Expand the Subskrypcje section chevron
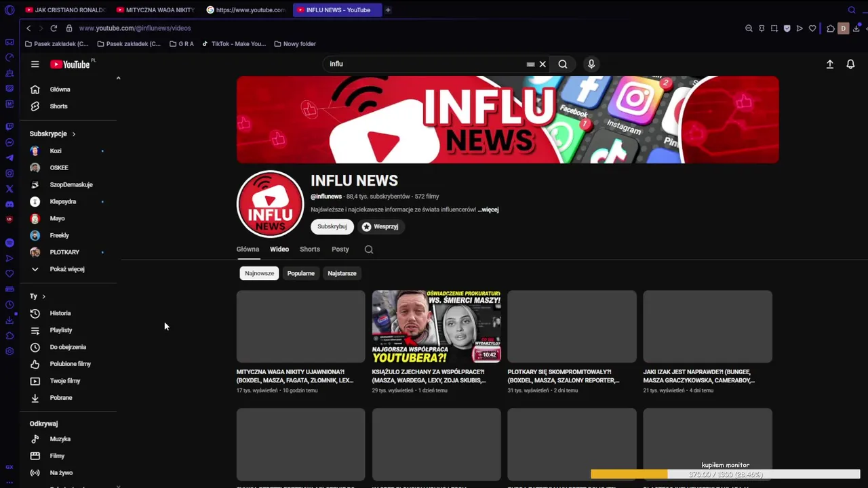The width and height of the screenshot is (868, 488). [x=73, y=134]
